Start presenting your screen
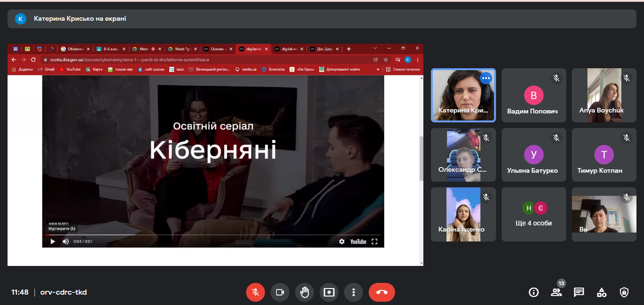Viewport: 644px width, 305px height. coord(329,292)
